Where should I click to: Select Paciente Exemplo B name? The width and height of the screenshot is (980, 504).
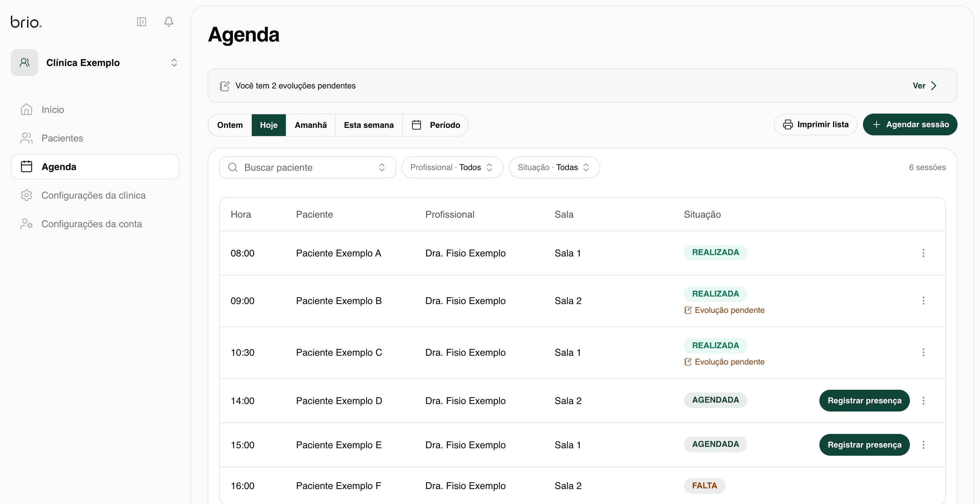click(x=339, y=301)
